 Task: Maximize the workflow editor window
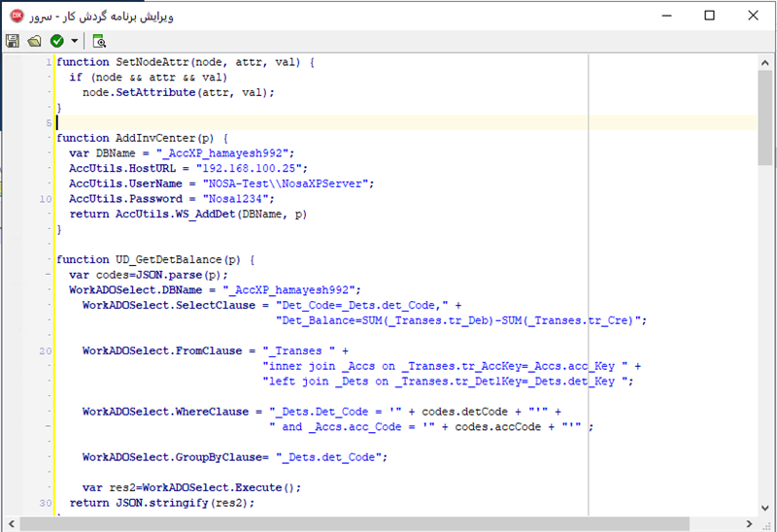coord(709,16)
